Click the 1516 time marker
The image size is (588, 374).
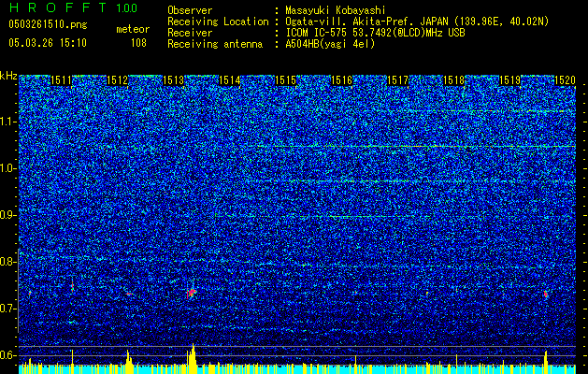tap(341, 80)
